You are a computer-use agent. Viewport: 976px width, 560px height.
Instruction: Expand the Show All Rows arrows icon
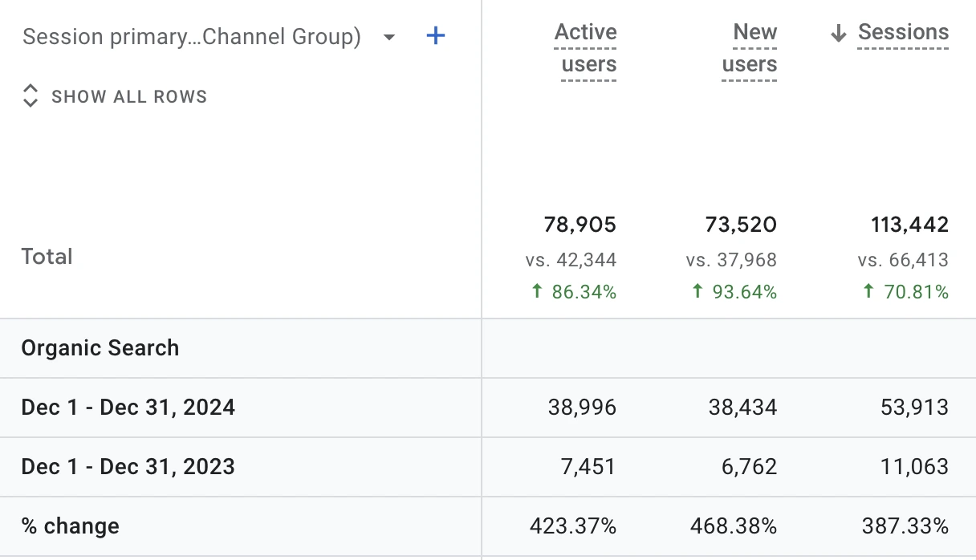(31, 96)
